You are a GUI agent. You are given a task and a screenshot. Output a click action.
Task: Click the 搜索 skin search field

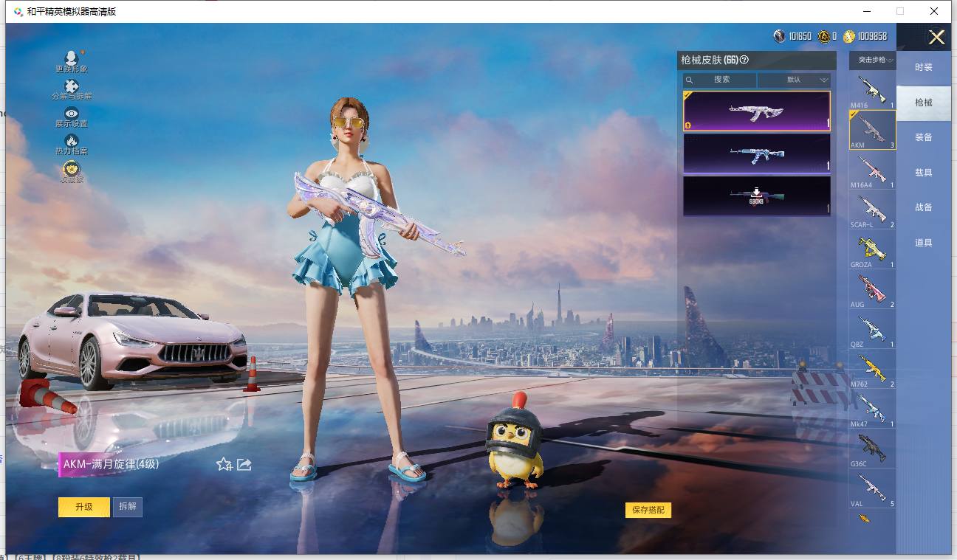[x=720, y=80]
